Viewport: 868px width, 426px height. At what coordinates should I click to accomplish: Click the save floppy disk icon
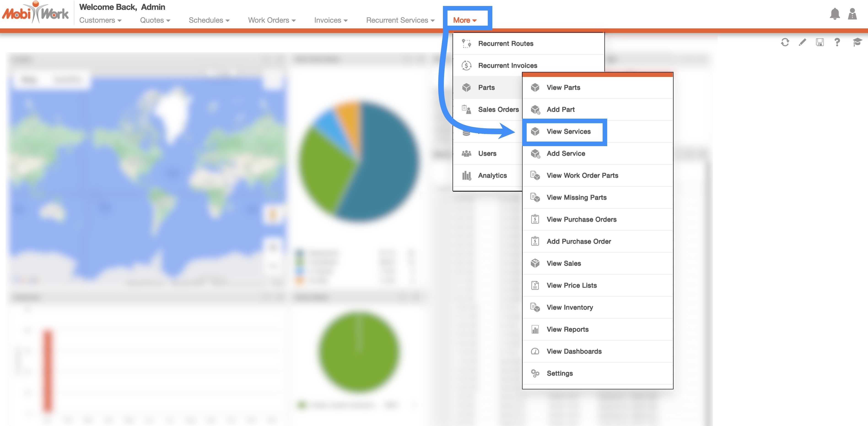point(819,42)
